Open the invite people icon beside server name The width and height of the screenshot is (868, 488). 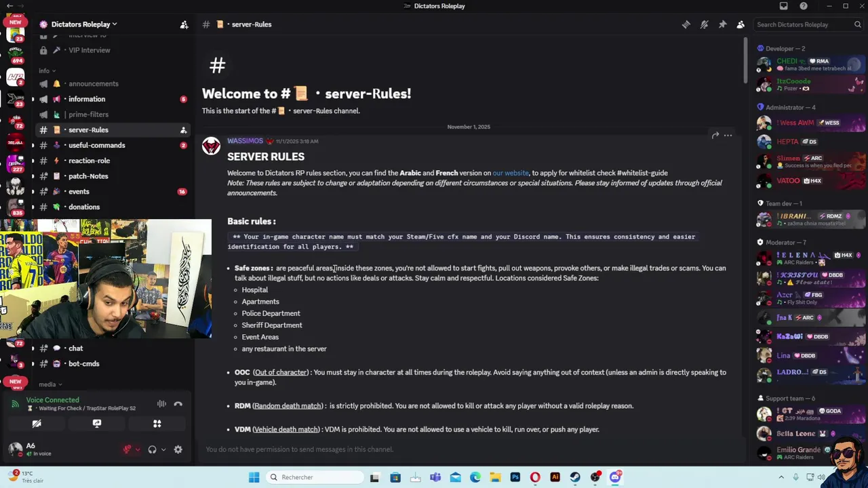(x=184, y=24)
